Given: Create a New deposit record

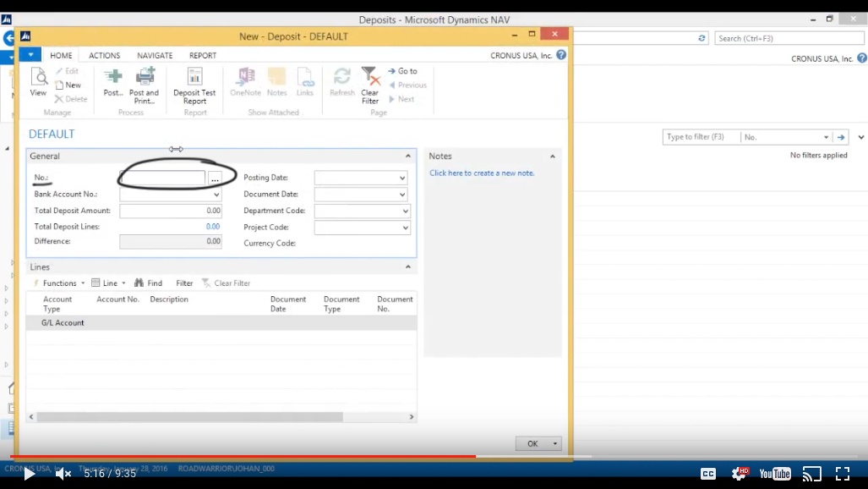Looking at the screenshot, I should [x=68, y=85].
